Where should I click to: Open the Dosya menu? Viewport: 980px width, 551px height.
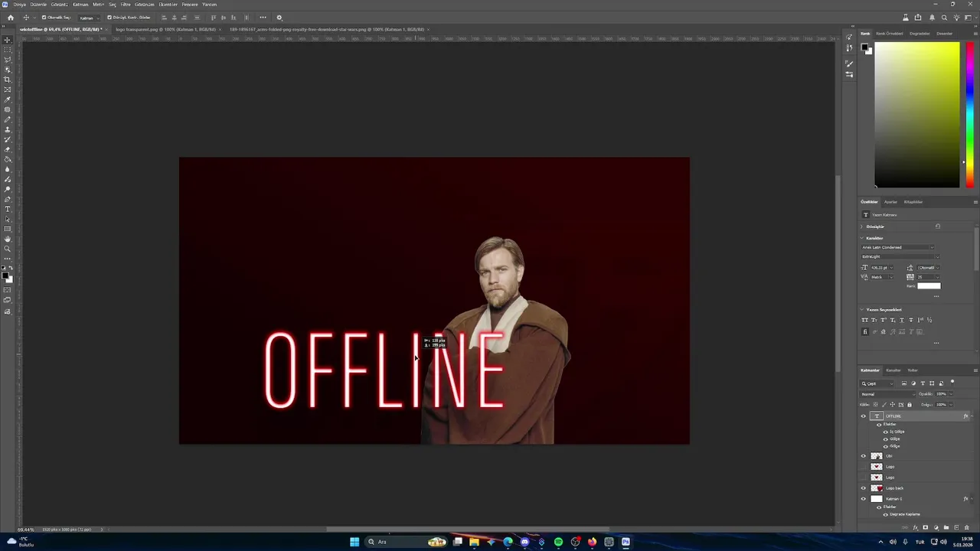(x=20, y=5)
